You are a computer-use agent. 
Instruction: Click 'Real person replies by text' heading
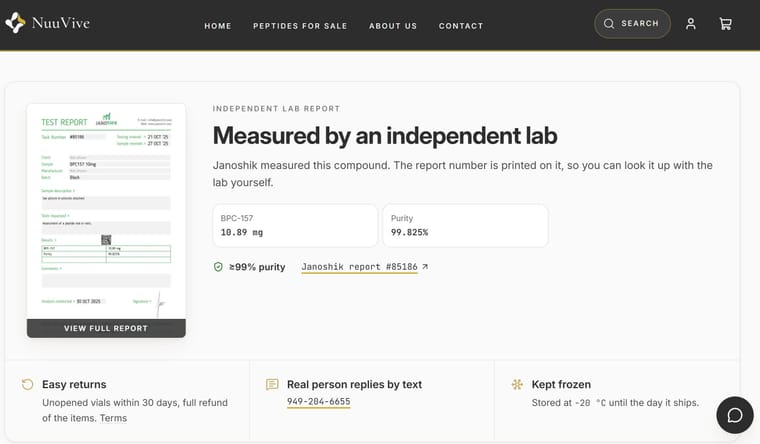354,384
